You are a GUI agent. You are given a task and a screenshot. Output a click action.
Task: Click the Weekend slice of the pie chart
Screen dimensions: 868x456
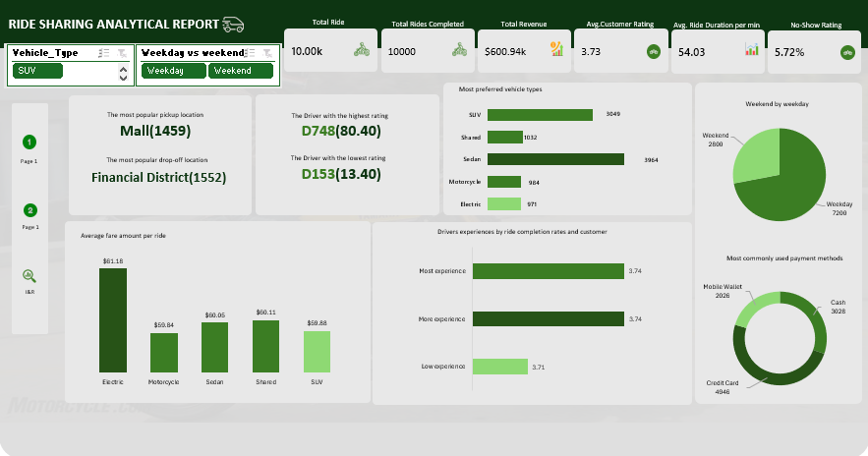coord(757,155)
